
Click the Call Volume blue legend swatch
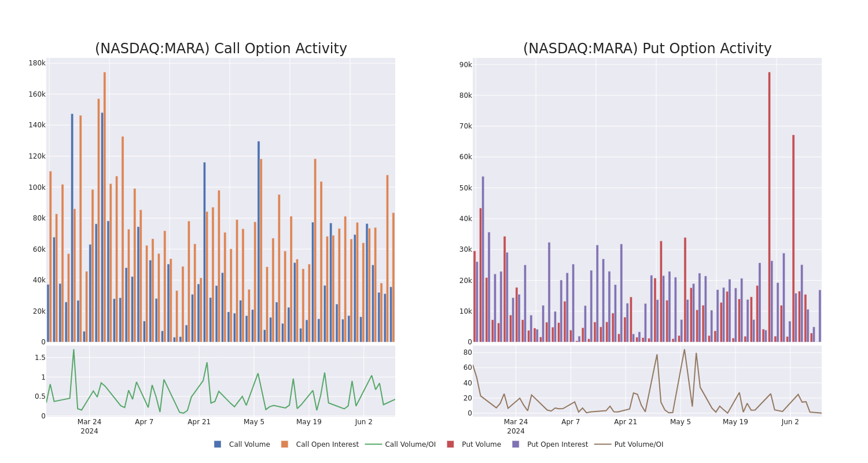pyautogui.click(x=218, y=444)
